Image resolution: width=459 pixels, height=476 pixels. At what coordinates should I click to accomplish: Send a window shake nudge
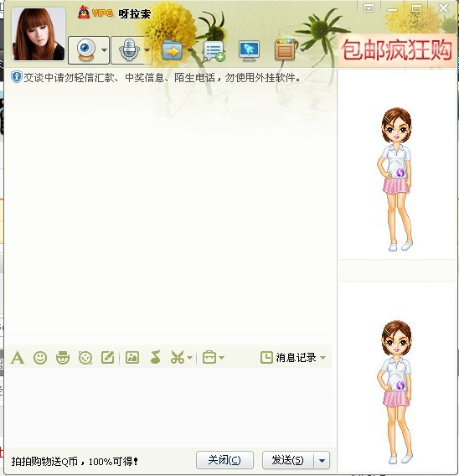tap(85, 358)
